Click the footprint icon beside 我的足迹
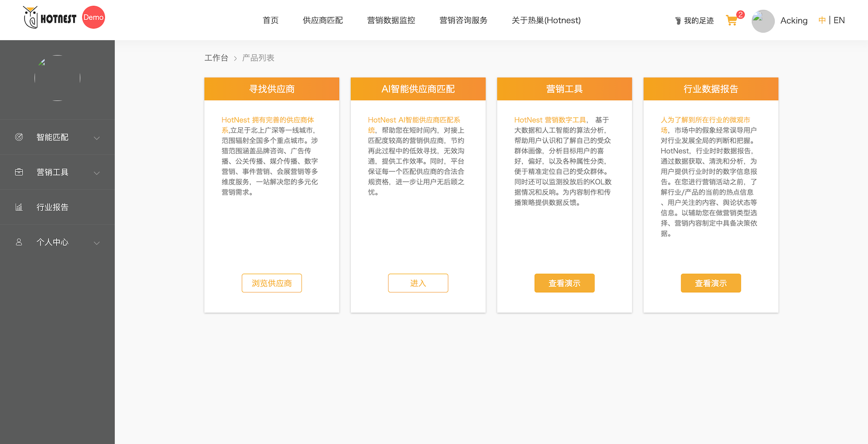This screenshot has width=868, height=444. (x=678, y=21)
